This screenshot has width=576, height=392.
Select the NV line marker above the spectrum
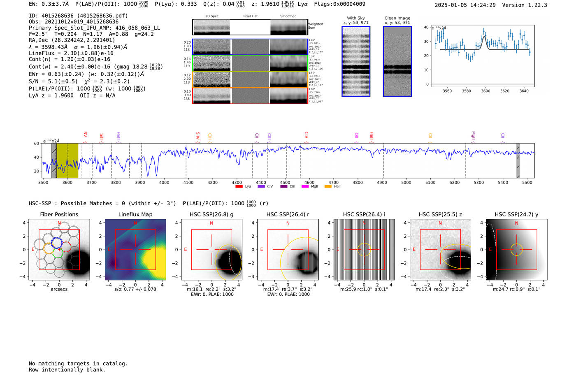click(85, 135)
